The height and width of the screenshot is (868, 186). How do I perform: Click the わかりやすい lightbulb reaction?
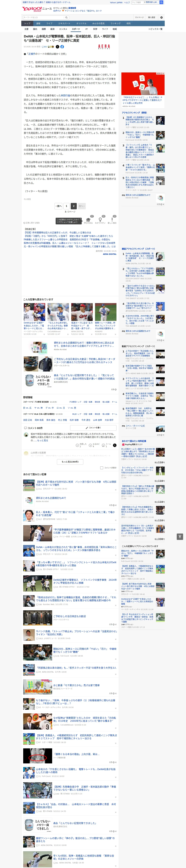[x=100, y=220]
